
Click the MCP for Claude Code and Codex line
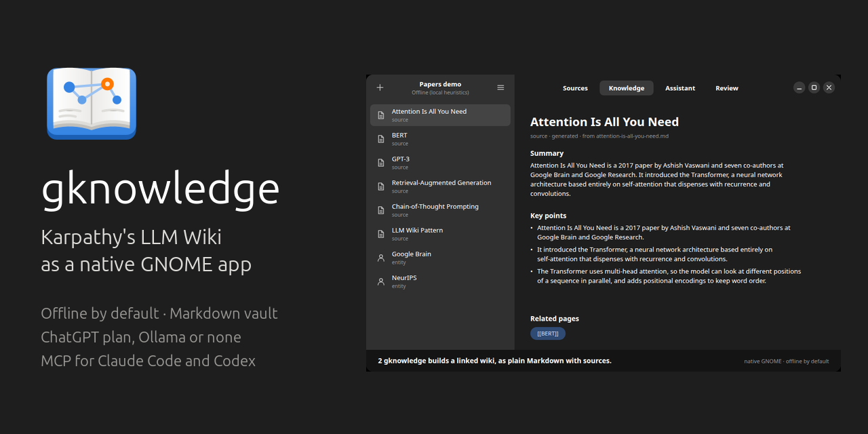click(x=149, y=361)
